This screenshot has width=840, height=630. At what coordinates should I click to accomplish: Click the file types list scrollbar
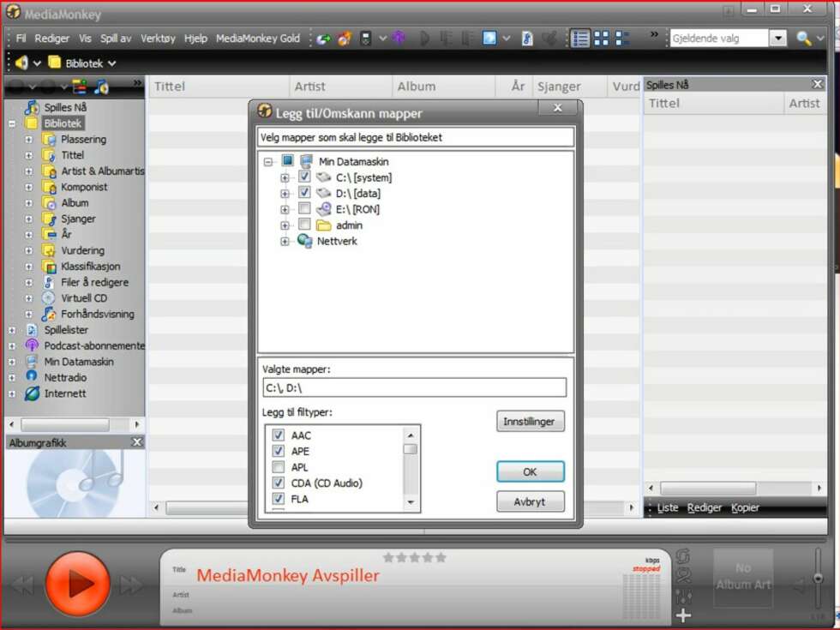pos(411,468)
